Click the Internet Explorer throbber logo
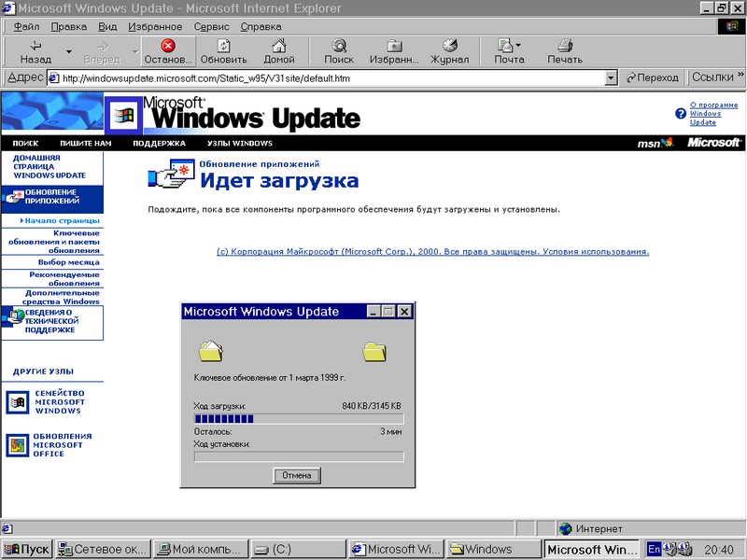 point(732,26)
